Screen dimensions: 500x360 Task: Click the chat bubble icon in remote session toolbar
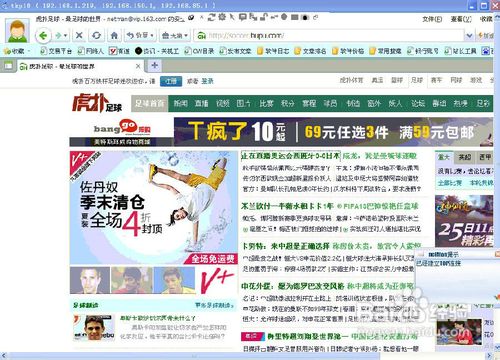243,17
